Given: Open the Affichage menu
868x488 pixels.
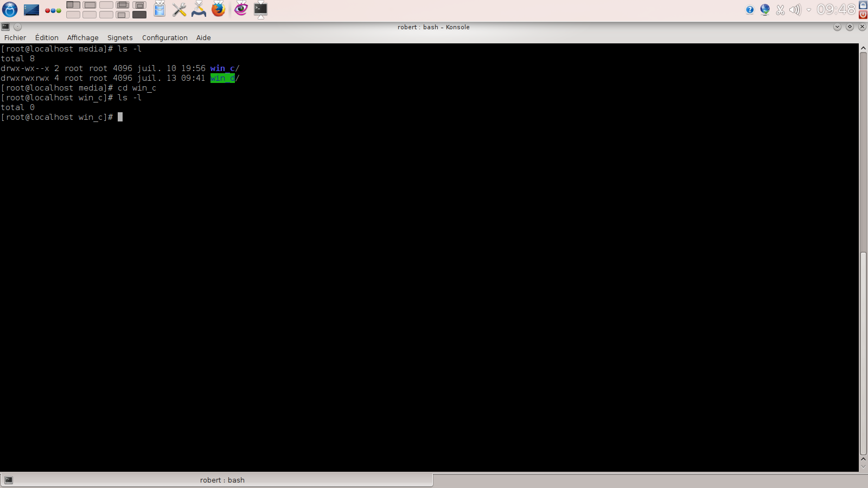Looking at the screenshot, I should pyautogui.click(x=82, y=37).
